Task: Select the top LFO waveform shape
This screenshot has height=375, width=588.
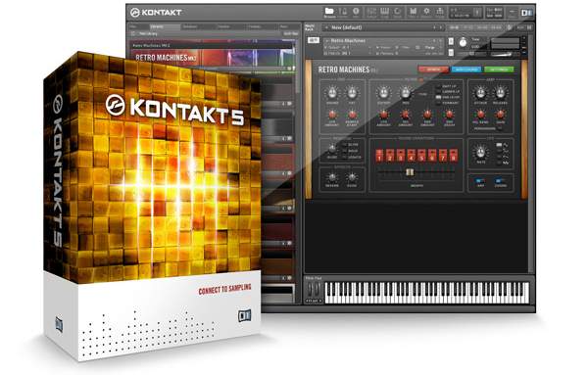Action: 503,145
